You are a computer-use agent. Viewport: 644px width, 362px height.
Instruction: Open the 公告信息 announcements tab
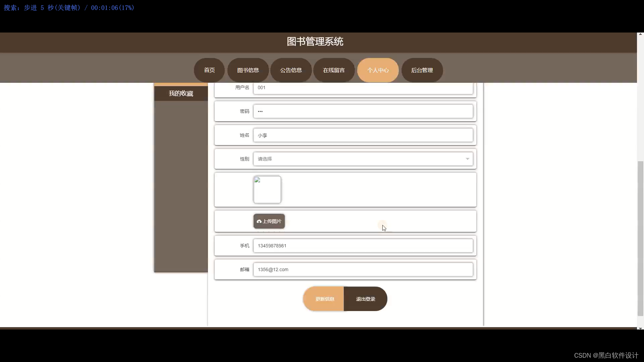[291, 70]
